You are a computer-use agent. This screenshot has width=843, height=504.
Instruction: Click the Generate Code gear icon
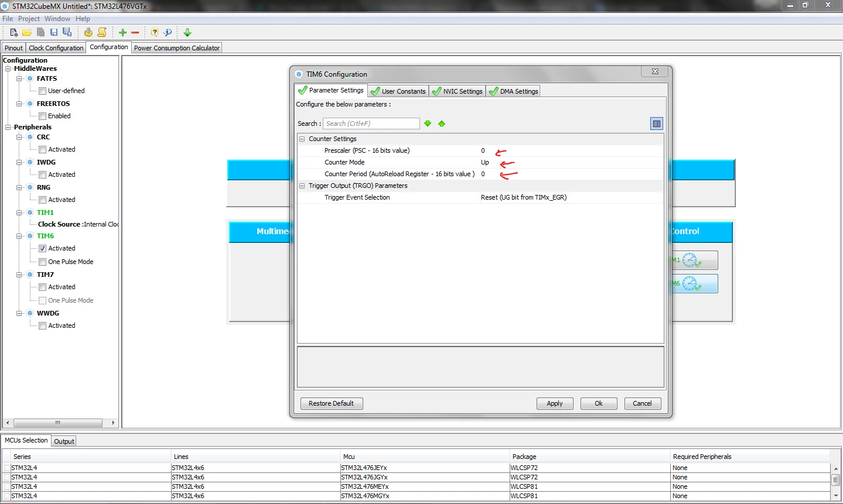pos(88,32)
